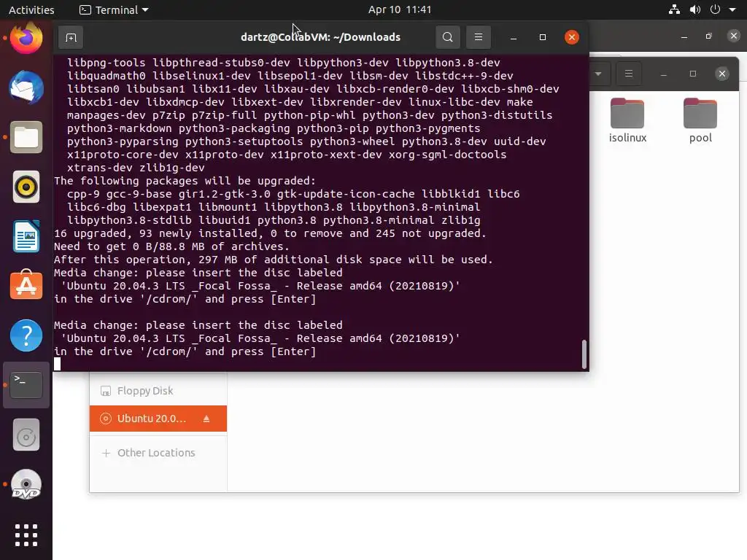Open the isolinux folder
The image size is (747, 560).
[x=627, y=120]
